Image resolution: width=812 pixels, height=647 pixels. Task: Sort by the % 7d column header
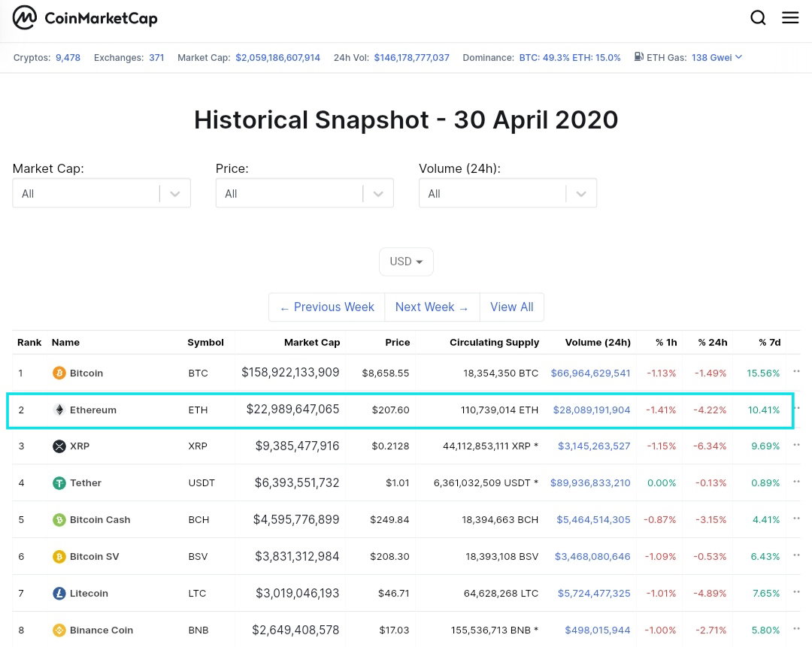coord(770,342)
